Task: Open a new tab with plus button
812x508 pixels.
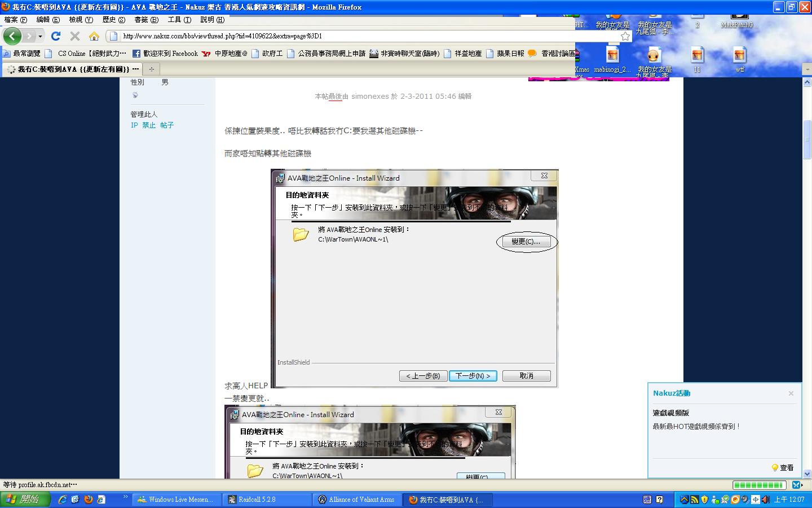Action: pos(151,69)
